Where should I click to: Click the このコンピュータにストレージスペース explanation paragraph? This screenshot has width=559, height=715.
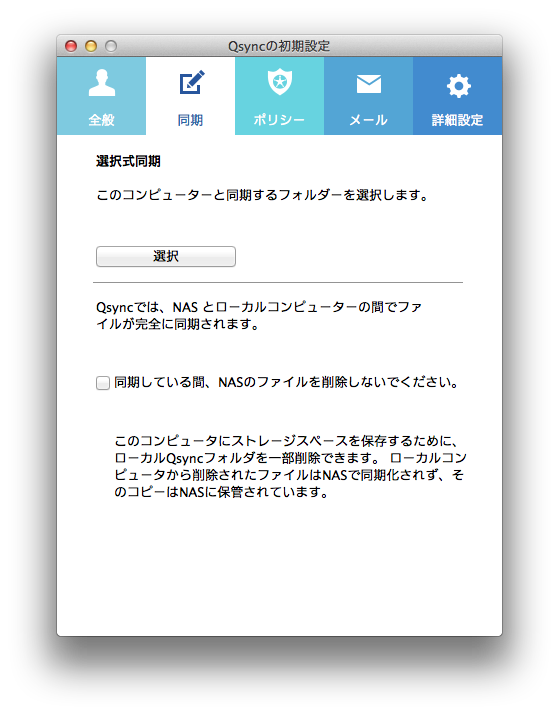290,466
